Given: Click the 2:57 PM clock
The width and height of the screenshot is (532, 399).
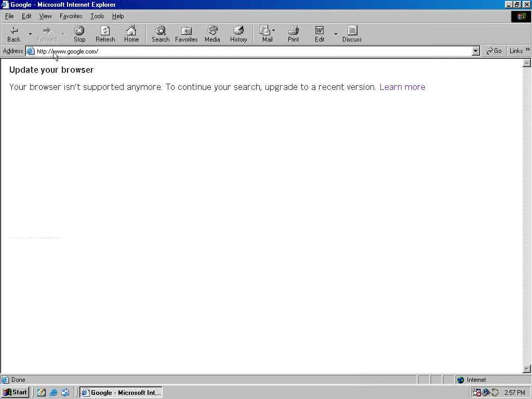Looking at the screenshot, I should click(515, 393).
